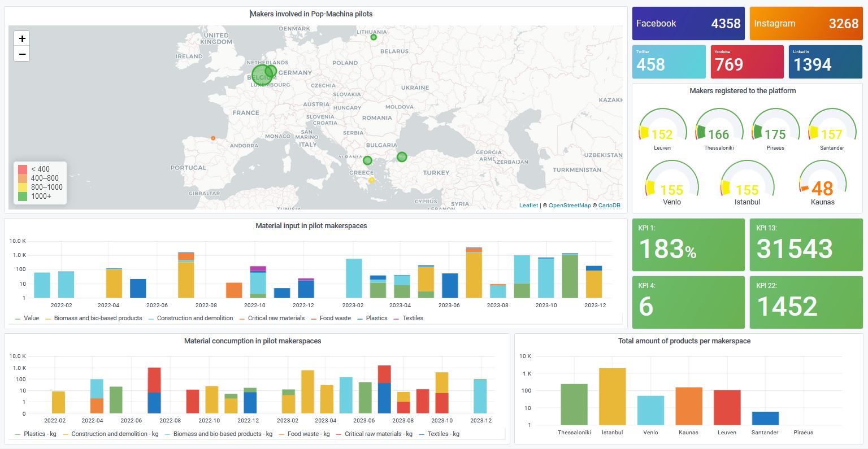The height and width of the screenshot is (449, 868).
Task: Toggle 'Textiles - kg' legend series
Action: tap(439, 434)
